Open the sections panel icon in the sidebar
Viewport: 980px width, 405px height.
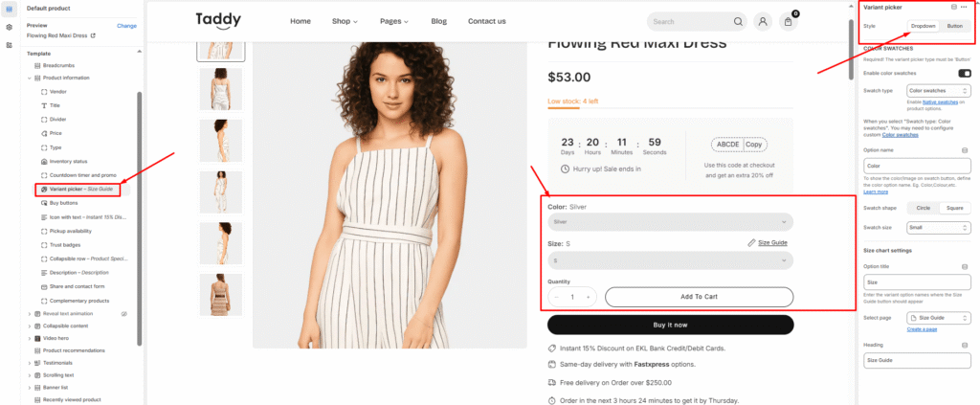[9, 10]
